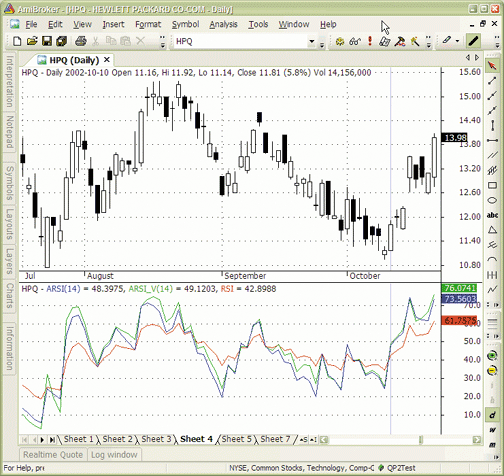504x476 pixels.
Task: Save with the floppy disk icon
Action: (x=47, y=41)
